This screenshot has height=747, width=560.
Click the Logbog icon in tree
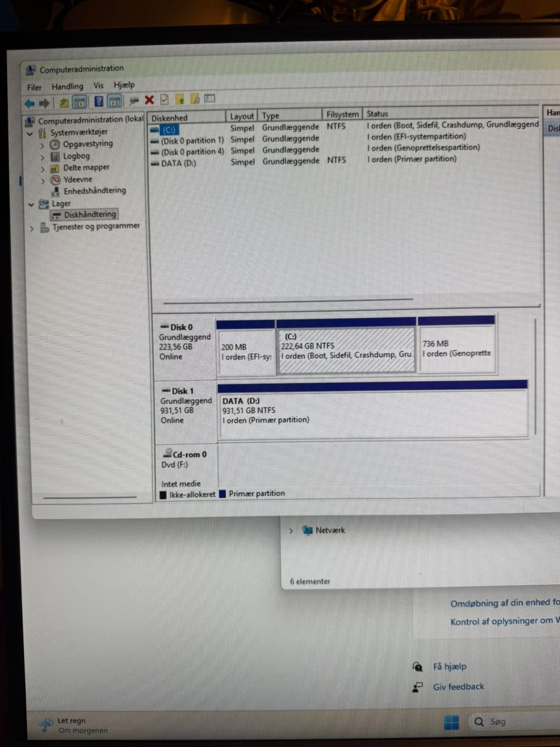coord(55,156)
